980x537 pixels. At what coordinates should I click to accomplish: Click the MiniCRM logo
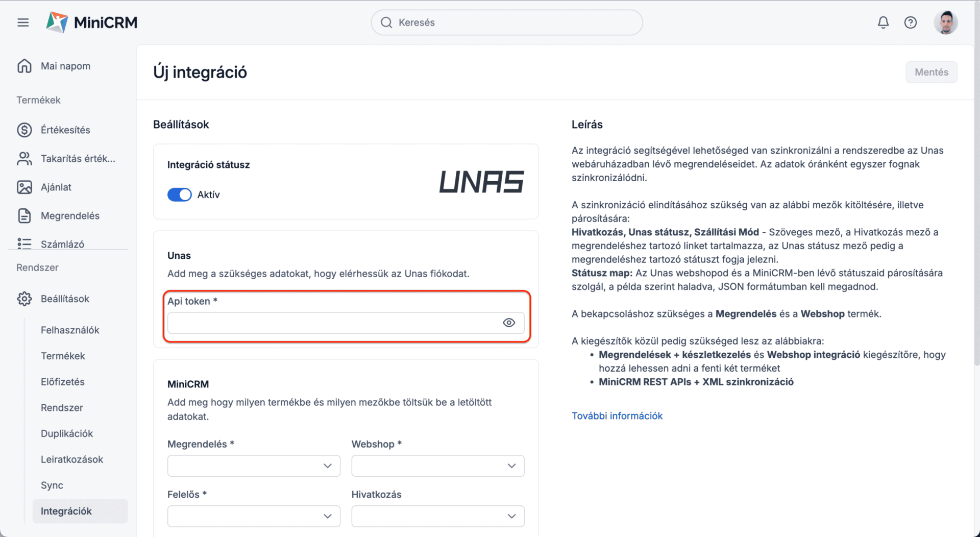92,22
